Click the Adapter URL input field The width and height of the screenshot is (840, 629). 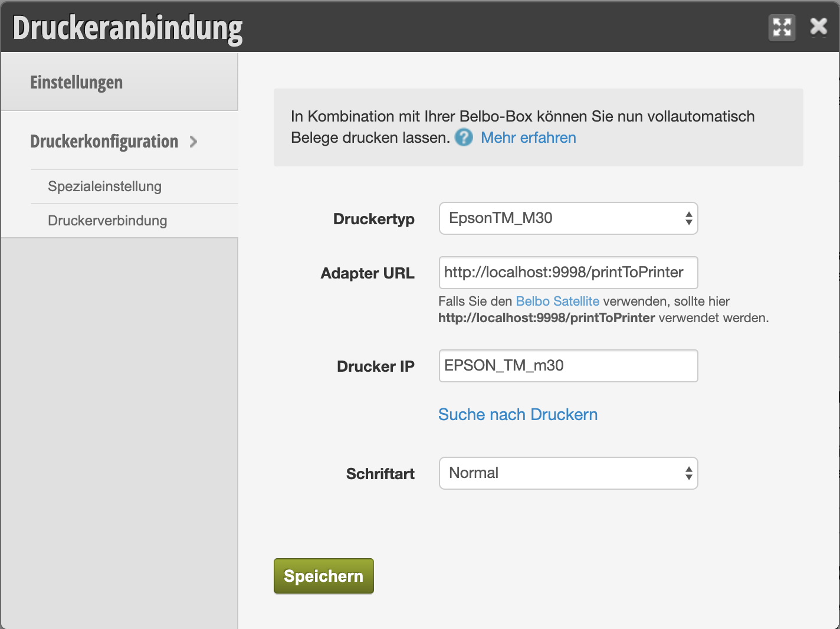point(568,273)
